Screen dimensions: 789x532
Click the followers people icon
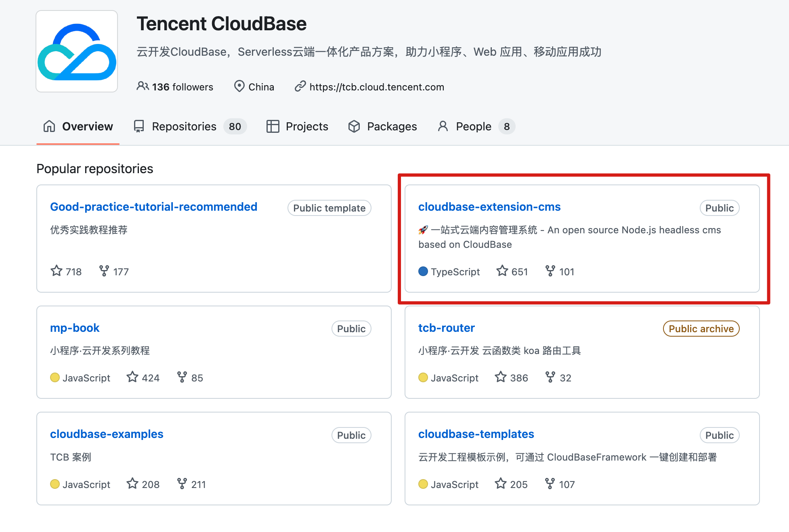tap(143, 86)
